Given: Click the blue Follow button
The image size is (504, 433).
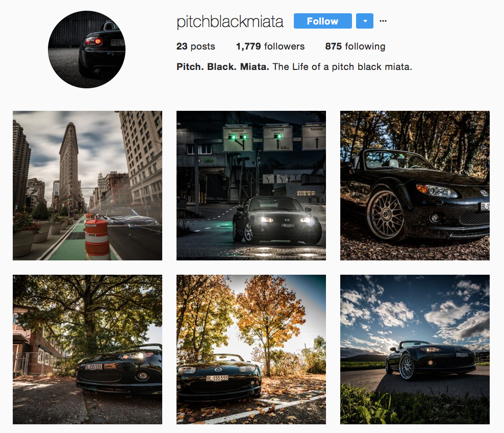Looking at the screenshot, I should [323, 21].
